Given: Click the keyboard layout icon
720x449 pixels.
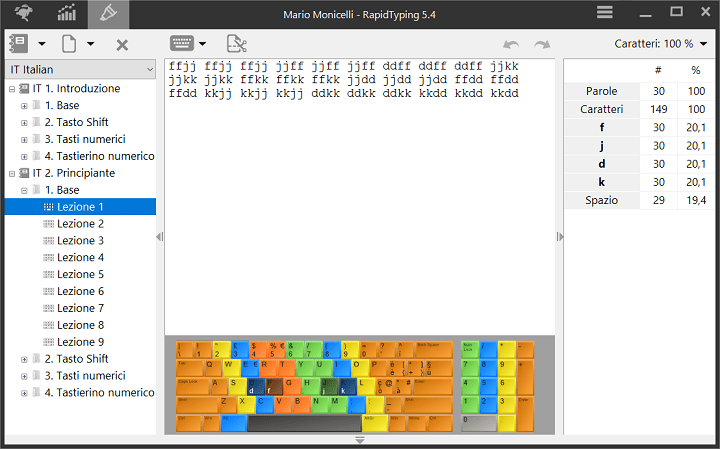Looking at the screenshot, I should point(182,44).
